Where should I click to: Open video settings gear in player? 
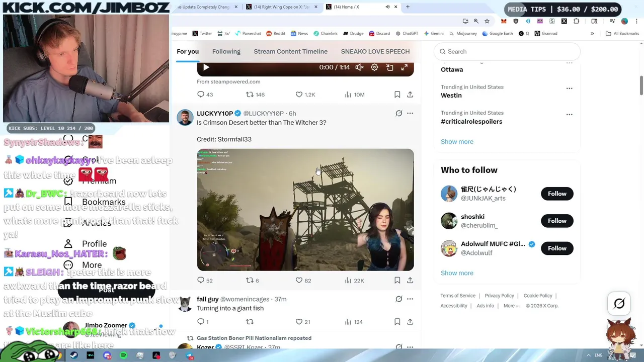374,67
